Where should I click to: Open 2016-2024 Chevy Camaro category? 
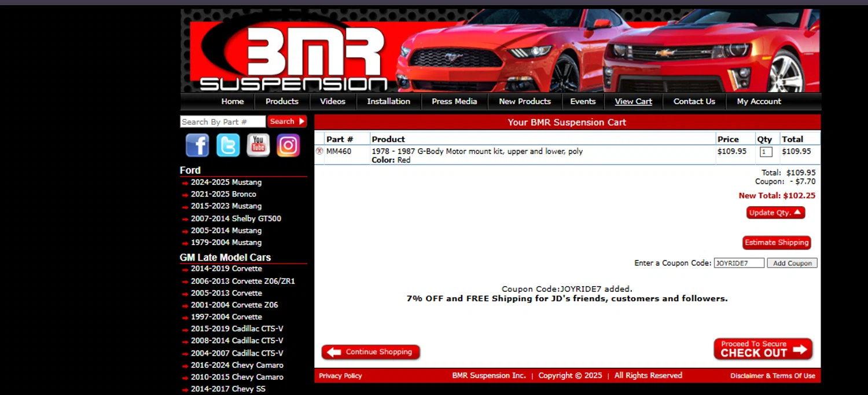[x=237, y=365]
